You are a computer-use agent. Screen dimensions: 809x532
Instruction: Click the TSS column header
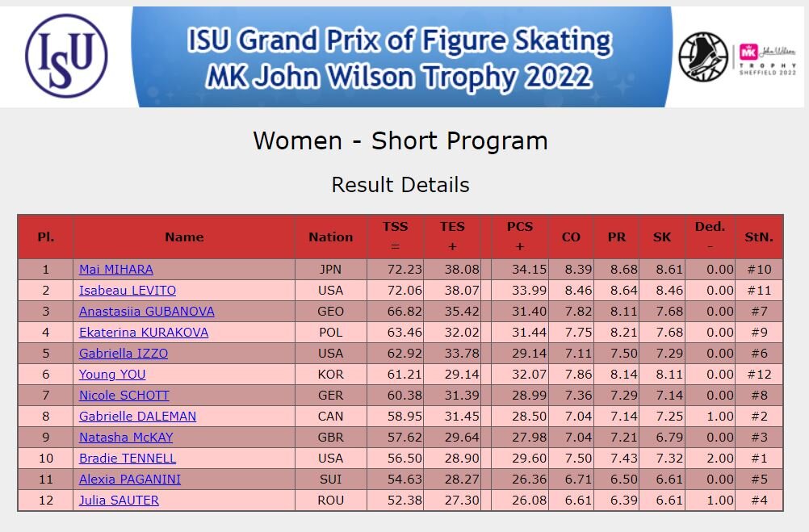pos(395,237)
